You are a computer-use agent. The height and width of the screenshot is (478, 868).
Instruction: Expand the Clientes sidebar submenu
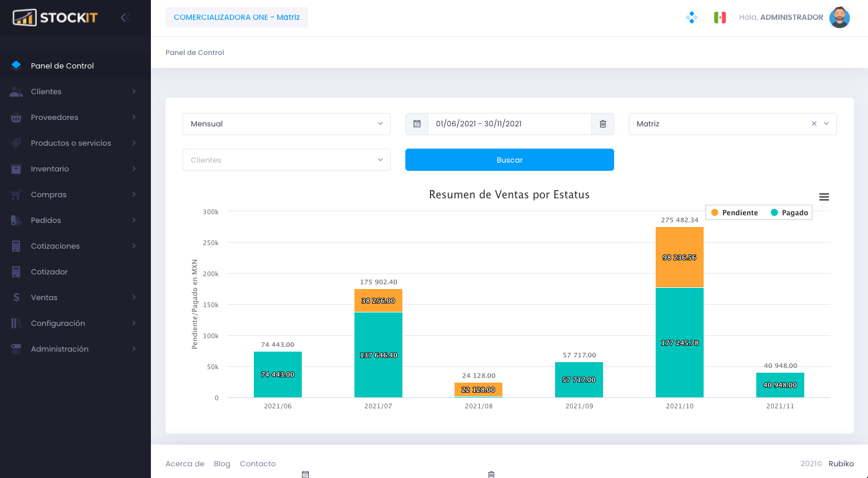134,91
